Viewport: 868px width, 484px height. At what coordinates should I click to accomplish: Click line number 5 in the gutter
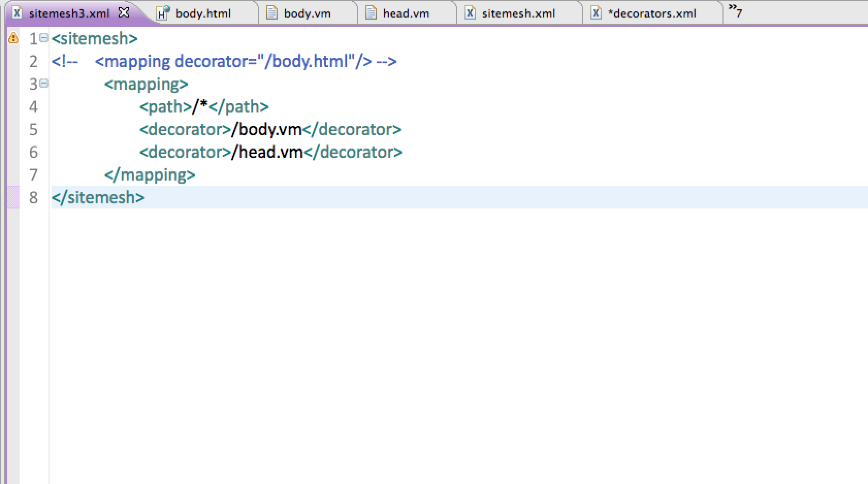pos(34,130)
